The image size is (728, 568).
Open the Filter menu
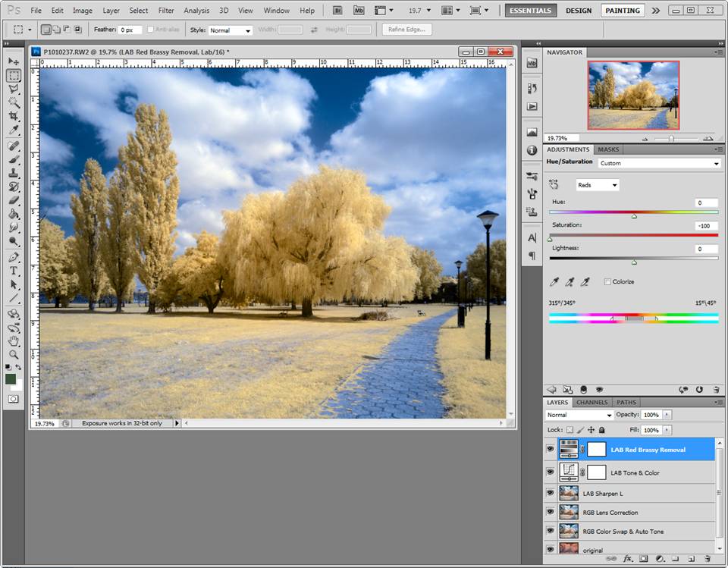[166, 10]
